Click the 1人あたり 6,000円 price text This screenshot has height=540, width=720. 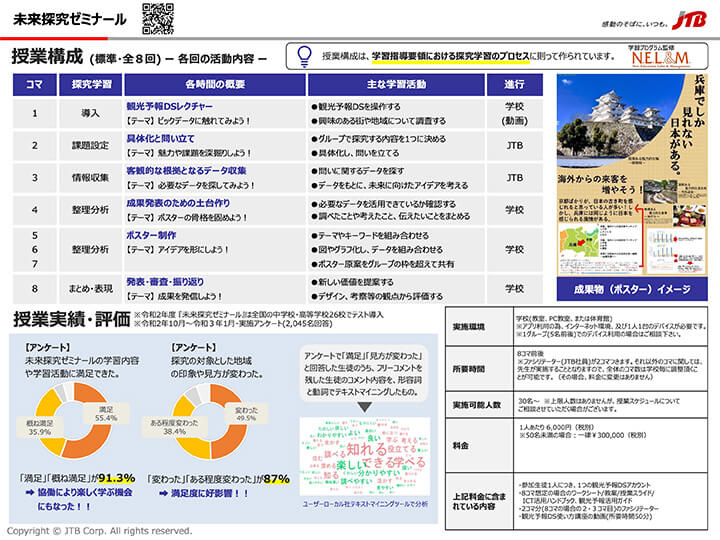pos(557,427)
